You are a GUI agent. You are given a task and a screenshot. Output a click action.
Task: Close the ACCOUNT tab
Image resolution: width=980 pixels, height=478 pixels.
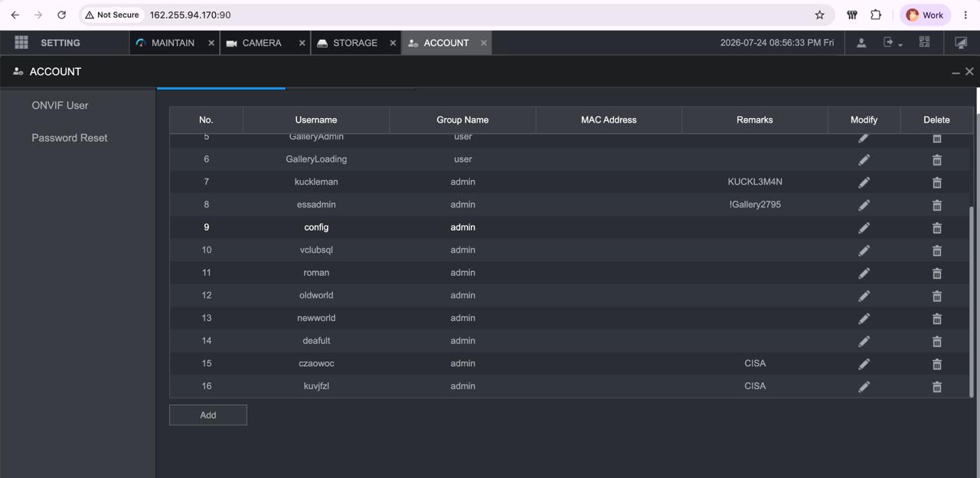point(483,43)
